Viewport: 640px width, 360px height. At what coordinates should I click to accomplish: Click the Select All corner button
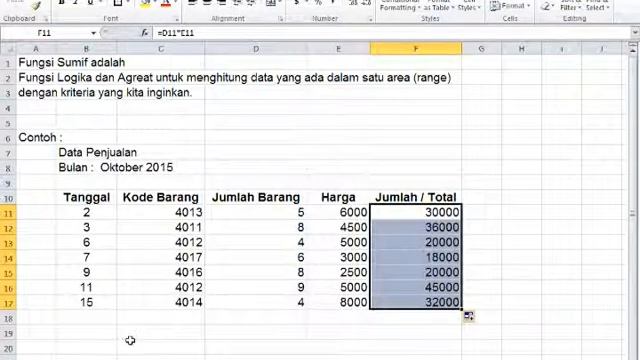(x=8, y=49)
